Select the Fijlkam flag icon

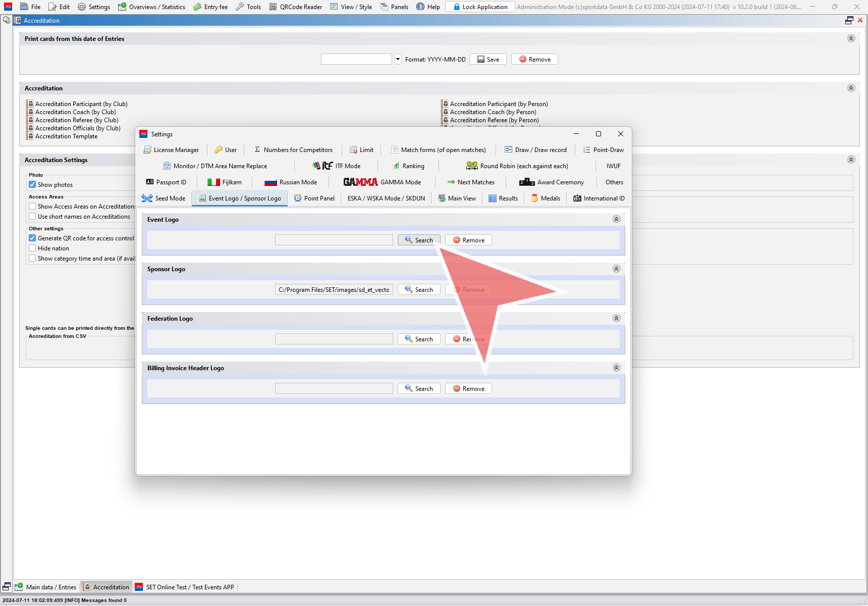coord(213,182)
